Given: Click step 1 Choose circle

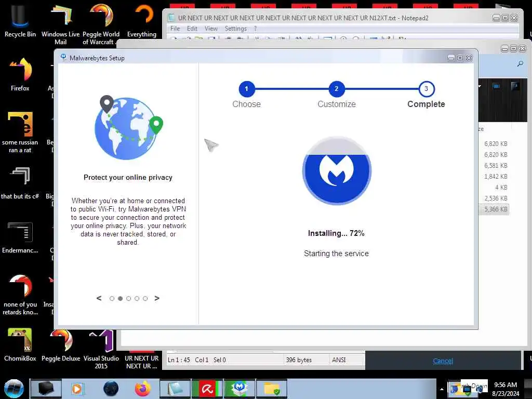Looking at the screenshot, I should pos(247,89).
